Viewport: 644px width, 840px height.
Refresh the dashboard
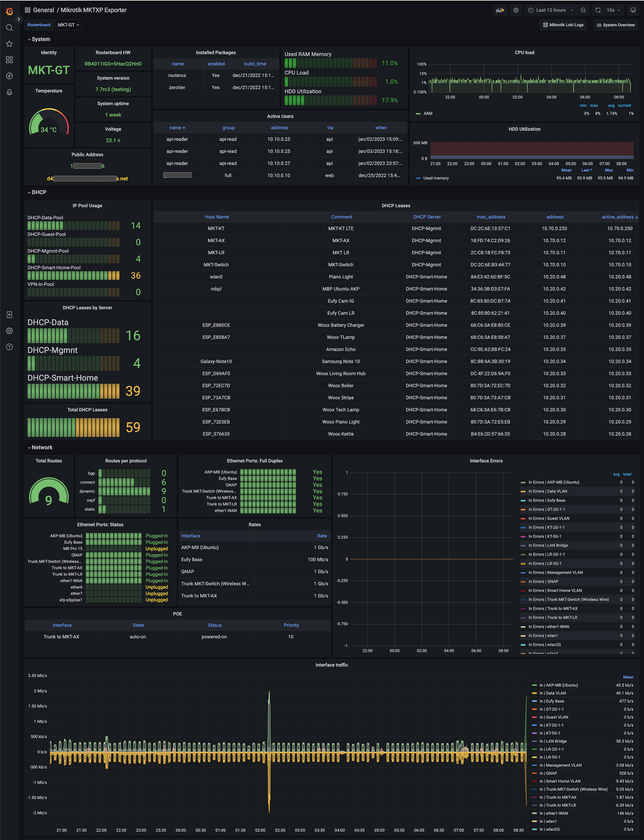click(598, 10)
